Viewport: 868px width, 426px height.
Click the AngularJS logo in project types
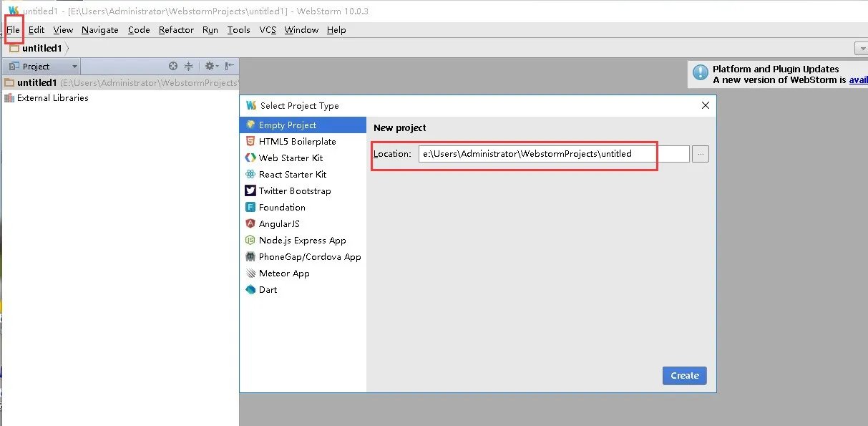(250, 223)
